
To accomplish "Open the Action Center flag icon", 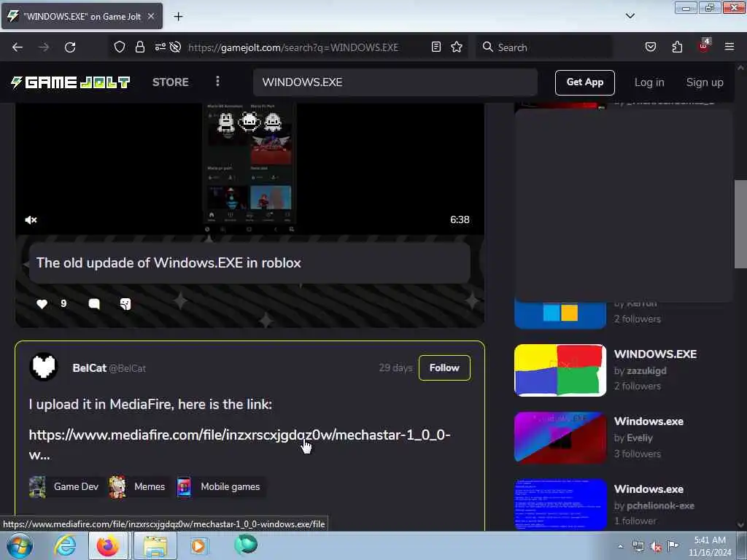I will (x=673, y=545).
